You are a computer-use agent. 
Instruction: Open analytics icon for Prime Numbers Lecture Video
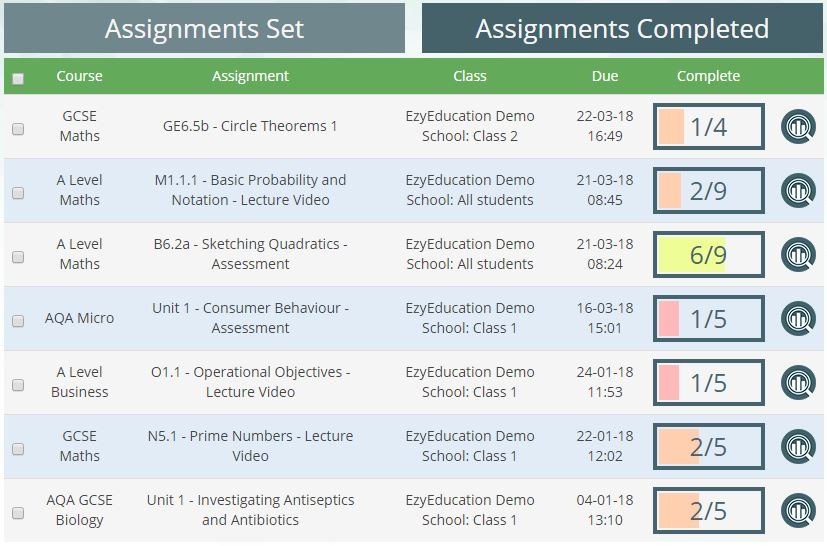798,447
